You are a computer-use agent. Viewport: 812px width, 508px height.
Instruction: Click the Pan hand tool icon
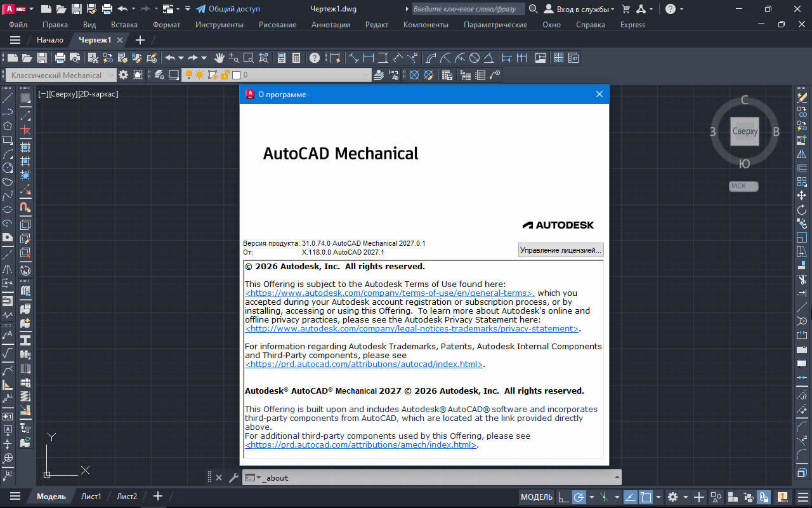220,58
